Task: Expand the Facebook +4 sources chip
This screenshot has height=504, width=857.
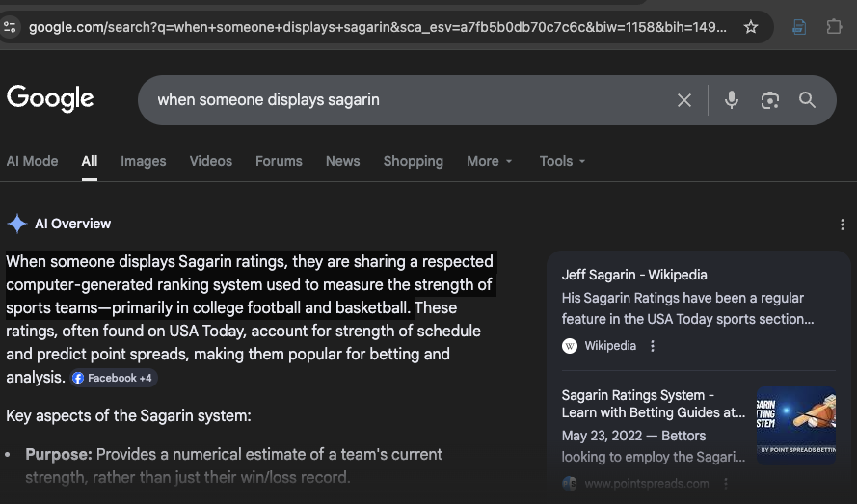Action: pyautogui.click(x=113, y=378)
